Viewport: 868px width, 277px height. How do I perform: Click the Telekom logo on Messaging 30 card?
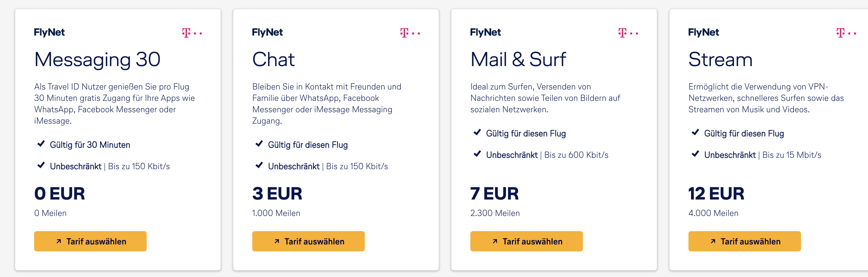(x=192, y=33)
